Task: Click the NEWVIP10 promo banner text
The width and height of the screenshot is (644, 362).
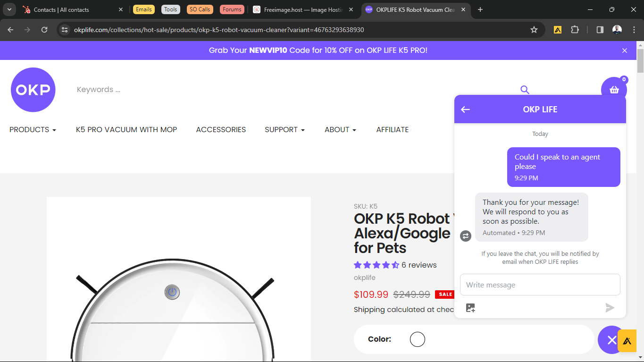Action: point(318,51)
